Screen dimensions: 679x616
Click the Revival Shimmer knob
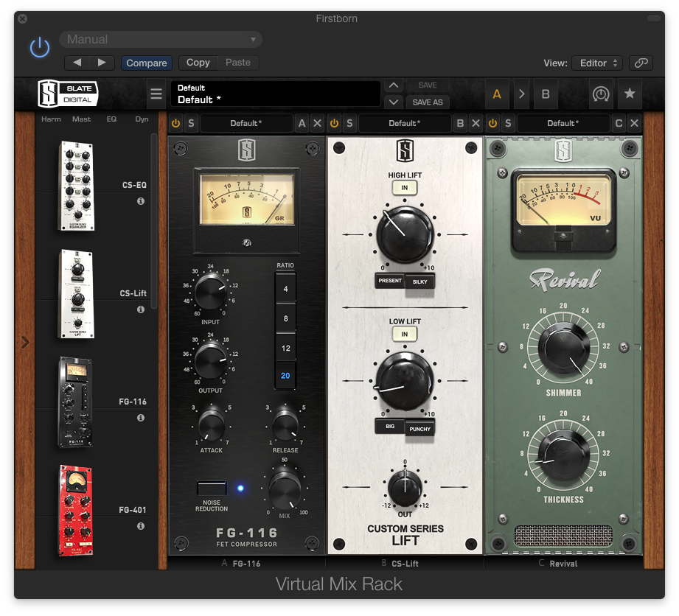pyautogui.click(x=563, y=348)
